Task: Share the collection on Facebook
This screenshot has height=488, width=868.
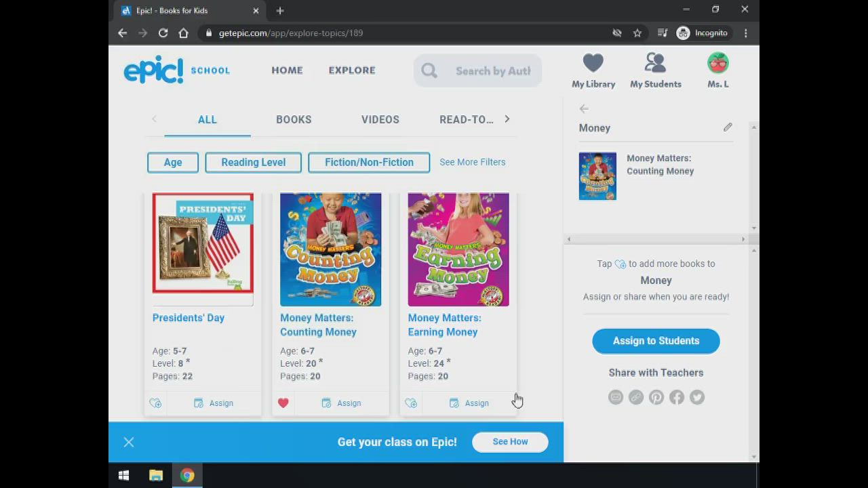Action: tap(677, 397)
